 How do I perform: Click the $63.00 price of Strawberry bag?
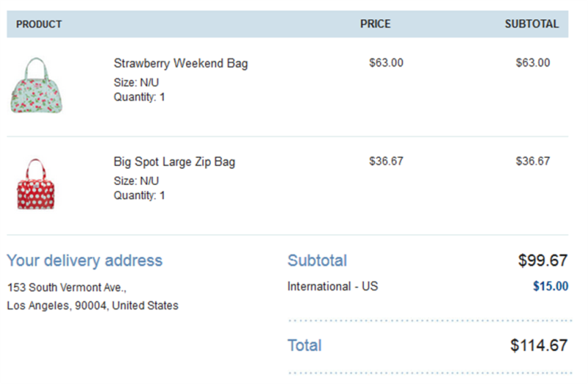pos(387,62)
